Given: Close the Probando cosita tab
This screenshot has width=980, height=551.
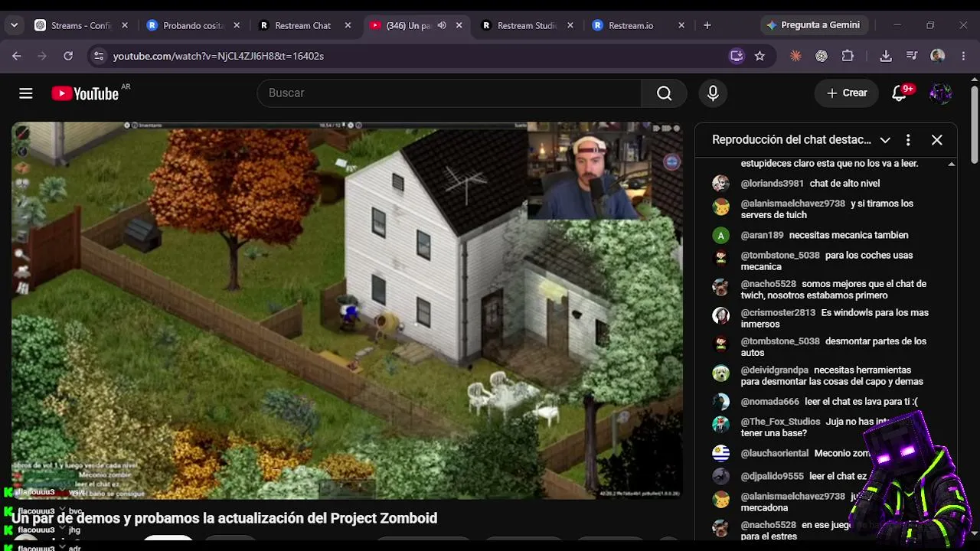Looking at the screenshot, I should pos(237,25).
